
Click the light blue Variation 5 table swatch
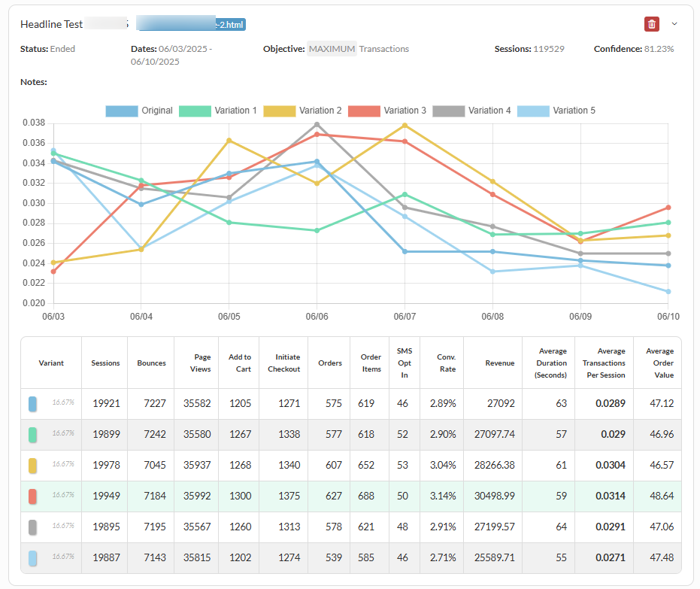[32, 558]
